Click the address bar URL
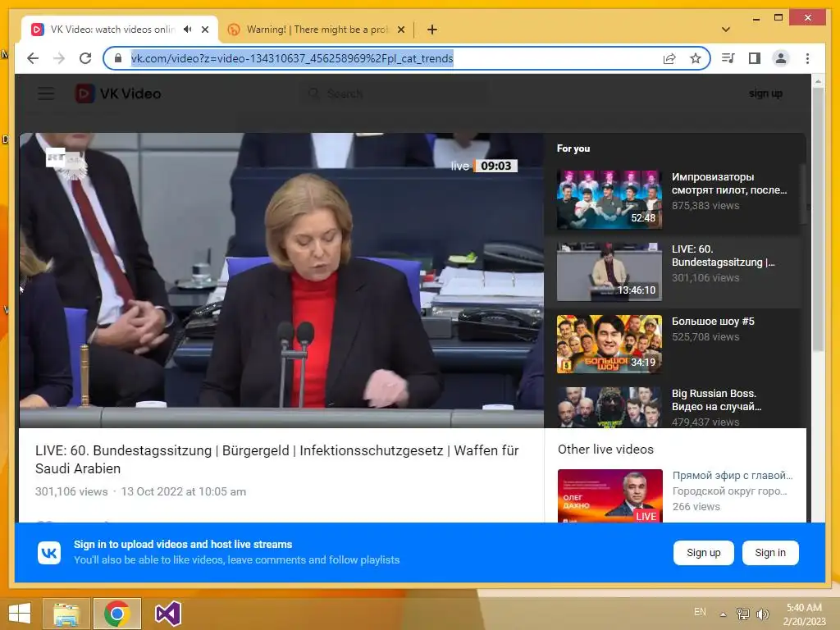Viewport: 840px width, 630px height. click(x=292, y=58)
